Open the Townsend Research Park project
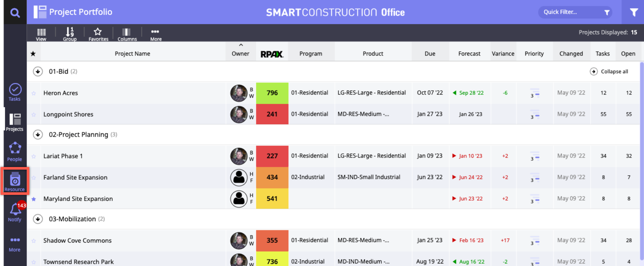Screen dimensions: 644x266 point(78,262)
